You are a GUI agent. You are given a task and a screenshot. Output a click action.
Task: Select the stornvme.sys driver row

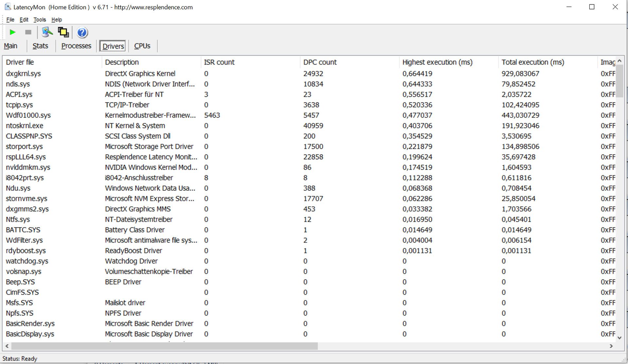309,199
